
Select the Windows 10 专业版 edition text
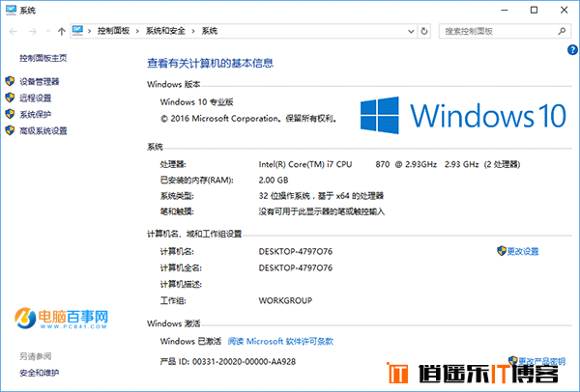pos(197,102)
